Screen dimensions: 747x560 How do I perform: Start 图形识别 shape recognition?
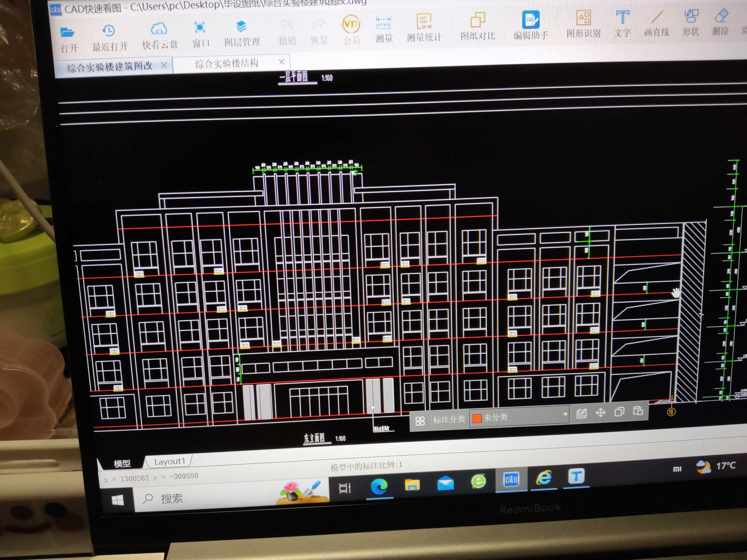tap(584, 23)
